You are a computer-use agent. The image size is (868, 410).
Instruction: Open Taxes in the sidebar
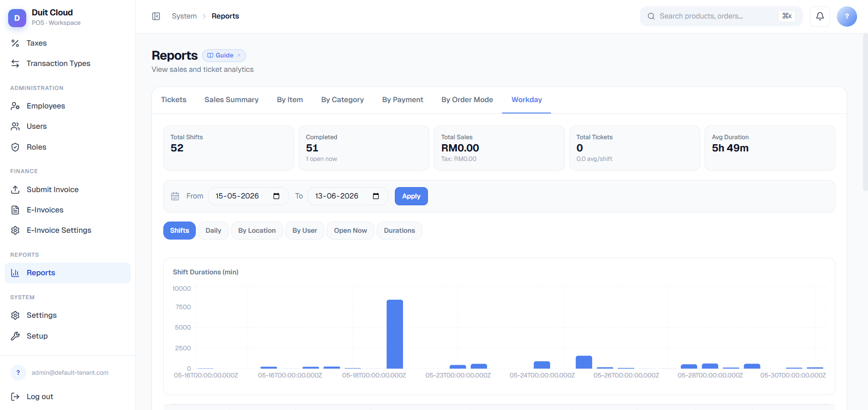[68, 43]
